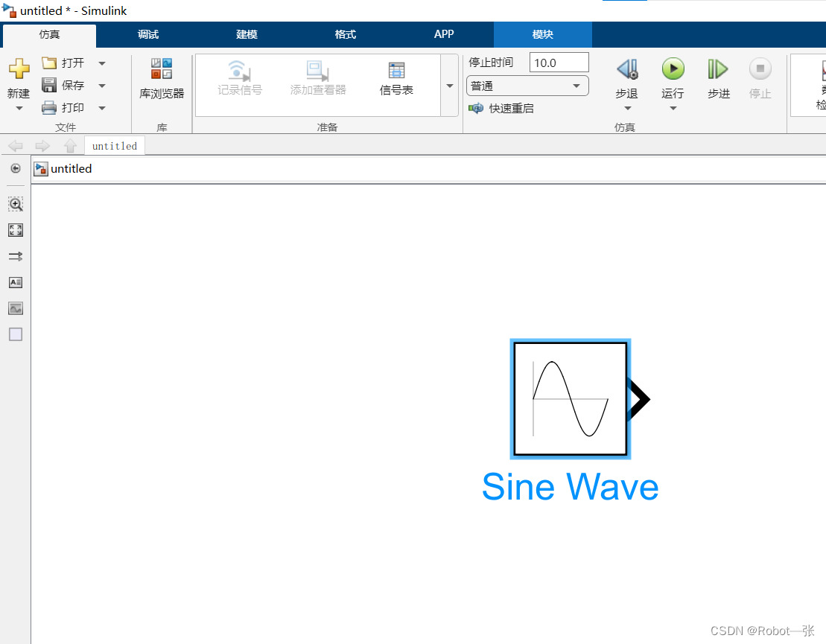Switch to the 调试 tab
Viewport: 826px width, 644px height.
point(148,35)
